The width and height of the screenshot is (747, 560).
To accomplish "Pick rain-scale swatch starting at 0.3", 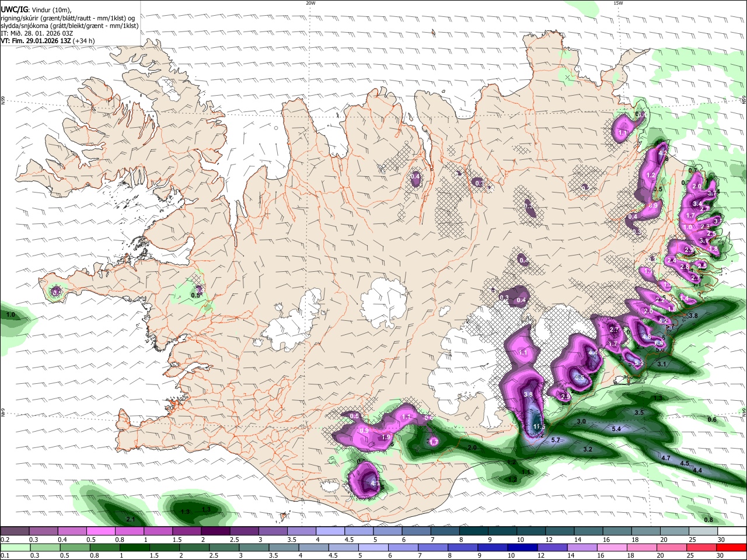I will (46, 547).
